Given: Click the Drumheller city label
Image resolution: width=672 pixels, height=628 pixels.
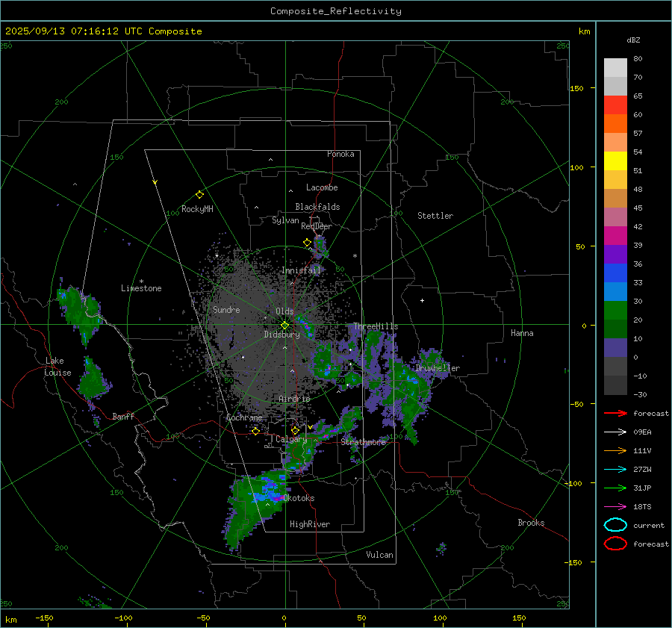Looking at the screenshot, I should pyautogui.click(x=438, y=368).
